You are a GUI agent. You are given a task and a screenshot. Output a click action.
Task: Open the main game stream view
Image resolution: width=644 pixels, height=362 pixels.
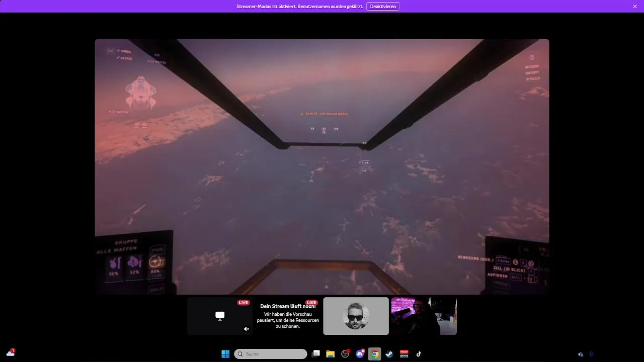[322, 166]
